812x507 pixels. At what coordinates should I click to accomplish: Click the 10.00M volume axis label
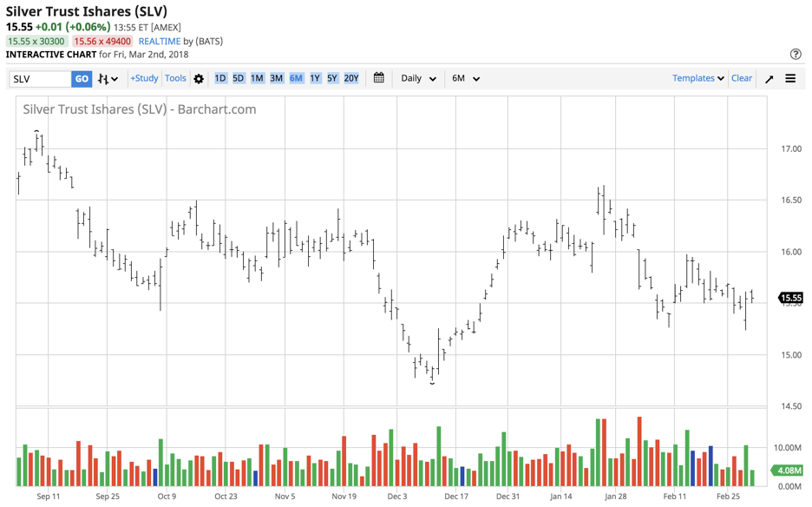[788, 447]
